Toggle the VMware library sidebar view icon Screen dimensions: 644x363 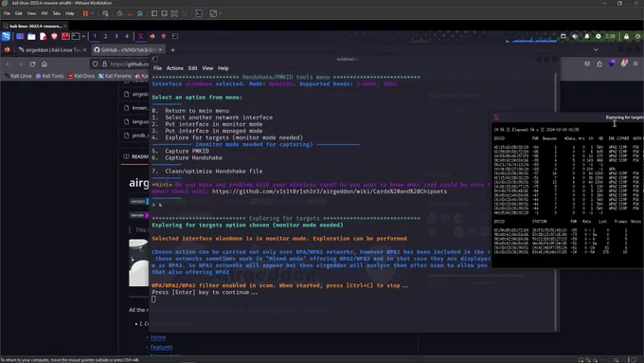coord(154,13)
